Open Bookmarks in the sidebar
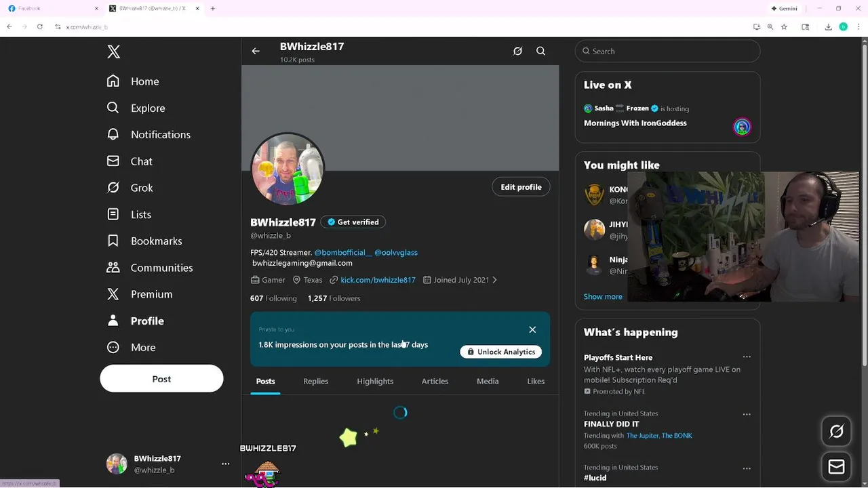Image resolution: width=868 pixels, height=488 pixels. (144, 241)
